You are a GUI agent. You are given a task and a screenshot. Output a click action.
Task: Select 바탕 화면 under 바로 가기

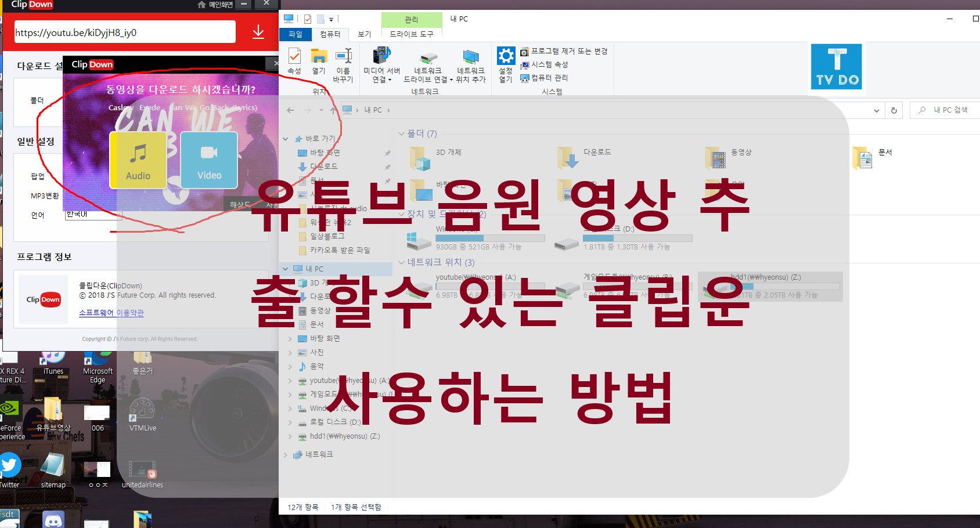point(325,153)
